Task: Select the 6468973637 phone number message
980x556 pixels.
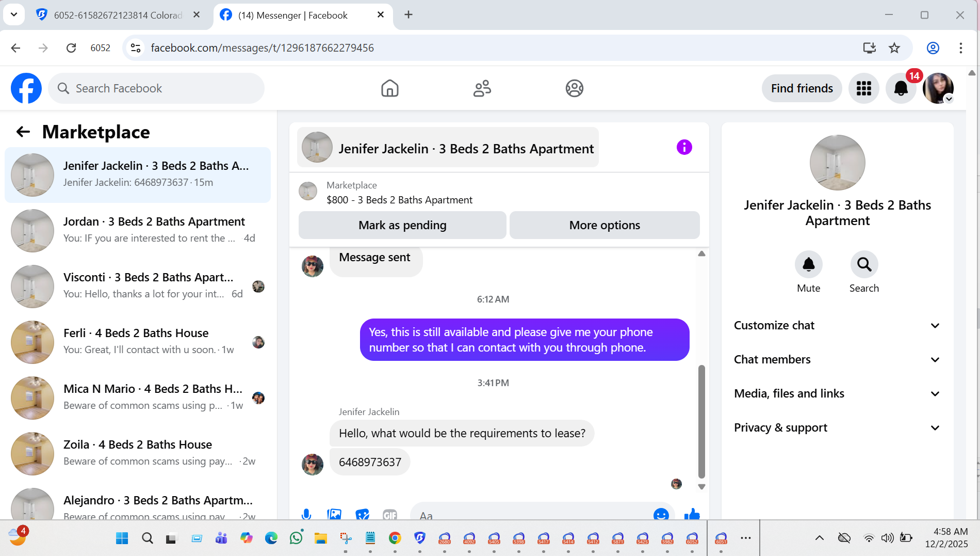Action: 370,462
